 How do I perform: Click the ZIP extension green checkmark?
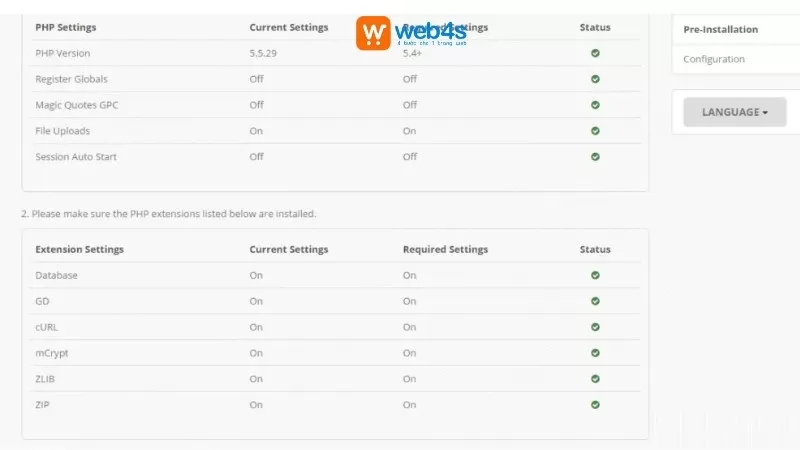(595, 405)
